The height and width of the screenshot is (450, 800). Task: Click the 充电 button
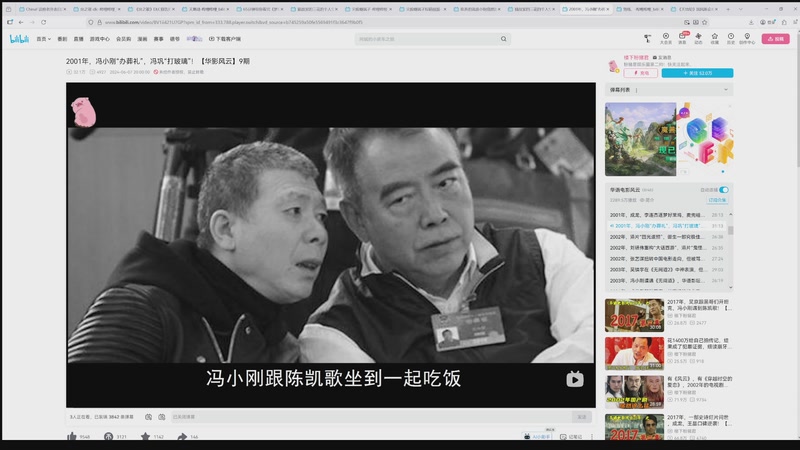(640, 73)
